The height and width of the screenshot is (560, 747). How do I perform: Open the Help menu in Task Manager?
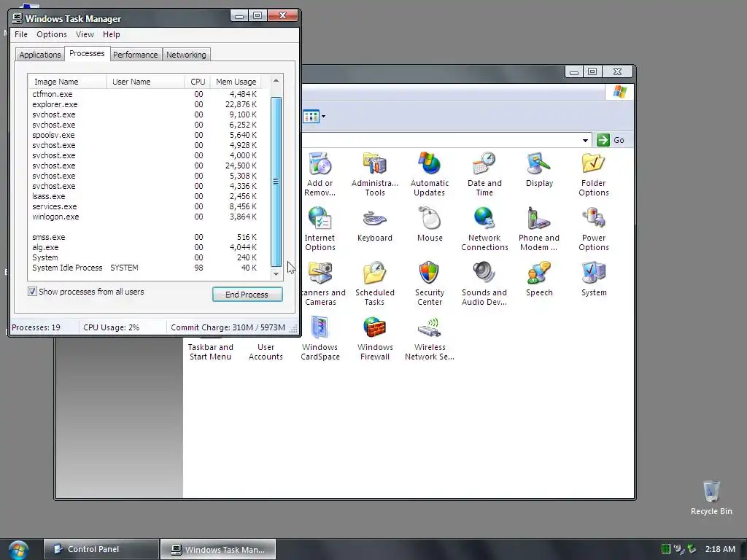click(x=112, y=34)
